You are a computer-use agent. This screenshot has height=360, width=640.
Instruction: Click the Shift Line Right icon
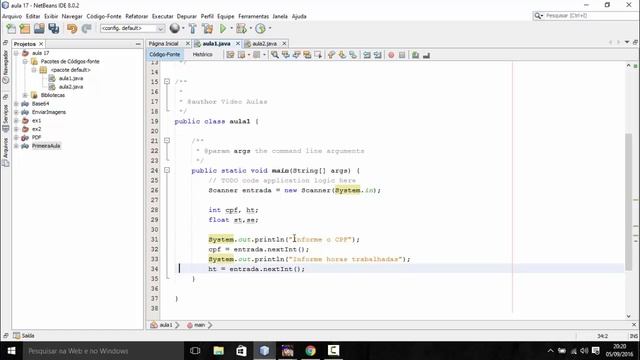[x=378, y=55]
